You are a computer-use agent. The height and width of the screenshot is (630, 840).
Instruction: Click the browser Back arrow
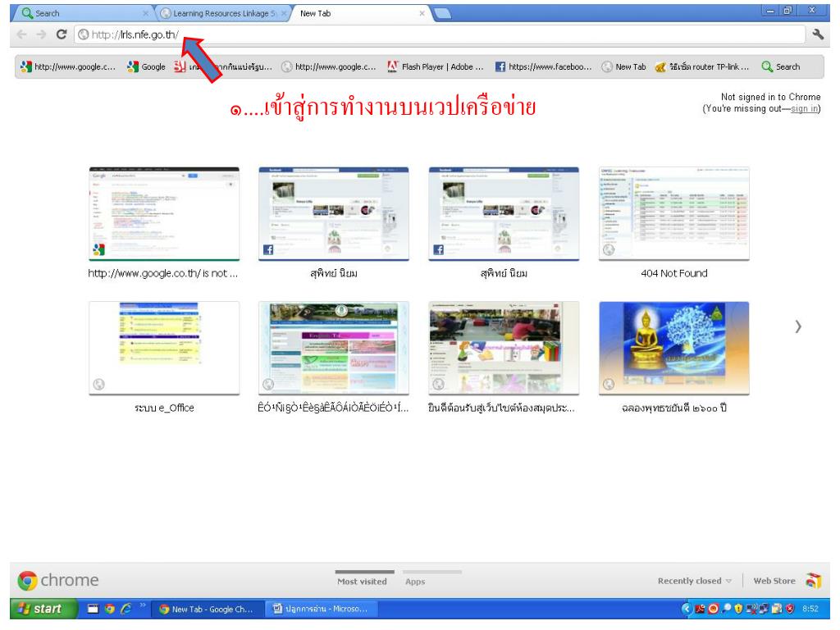[22, 34]
